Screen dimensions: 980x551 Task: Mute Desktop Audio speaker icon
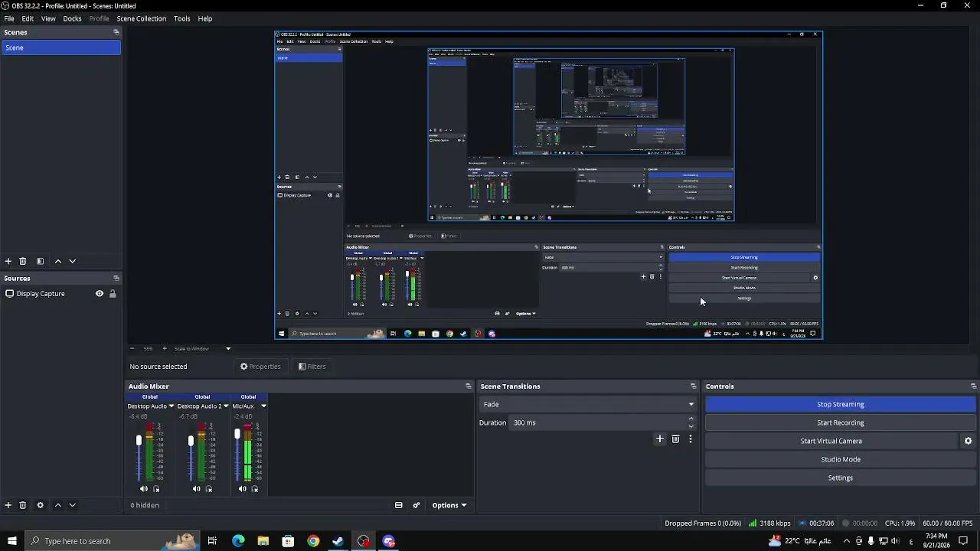[x=144, y=489]
